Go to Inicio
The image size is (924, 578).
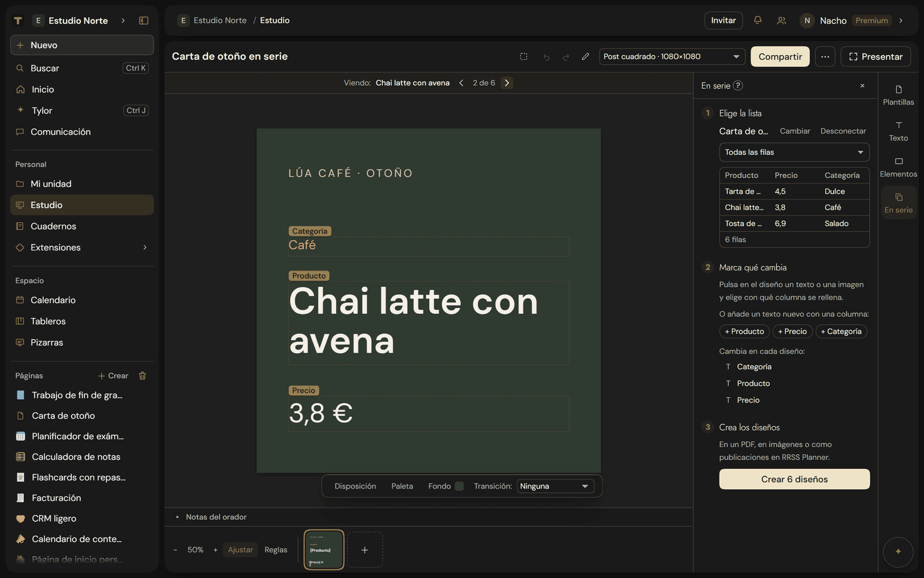pos(82,90)
